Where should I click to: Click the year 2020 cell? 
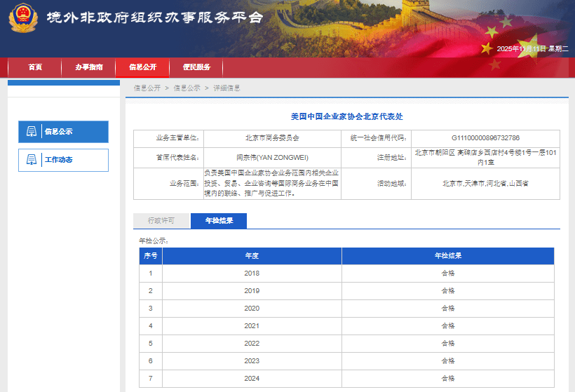coord(252,309)
